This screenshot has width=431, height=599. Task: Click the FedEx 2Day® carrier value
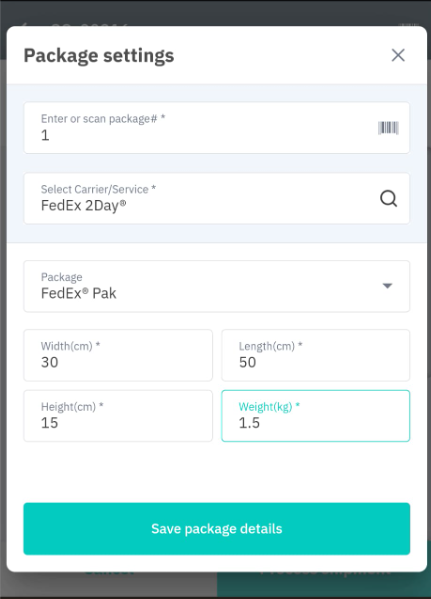(84, 206)
